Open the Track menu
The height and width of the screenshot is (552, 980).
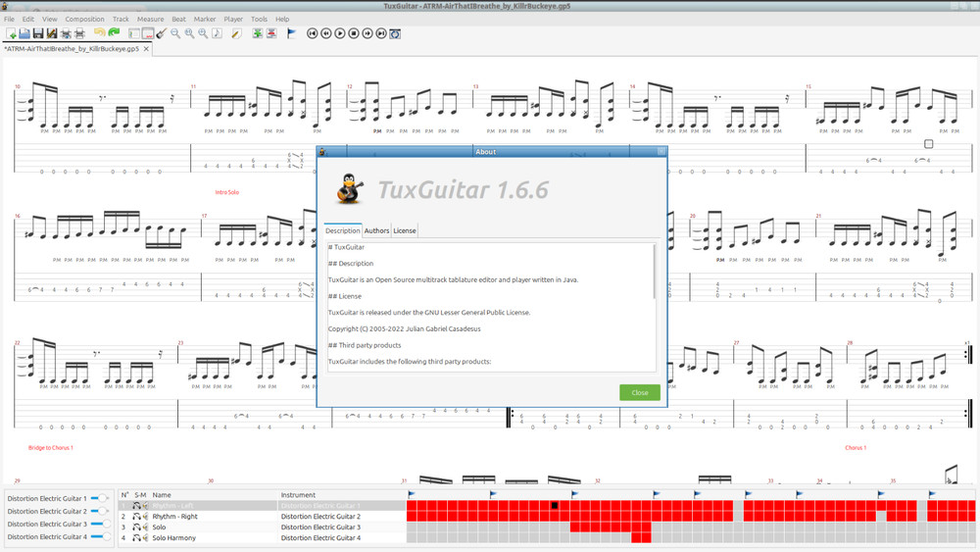pos(121,19)
